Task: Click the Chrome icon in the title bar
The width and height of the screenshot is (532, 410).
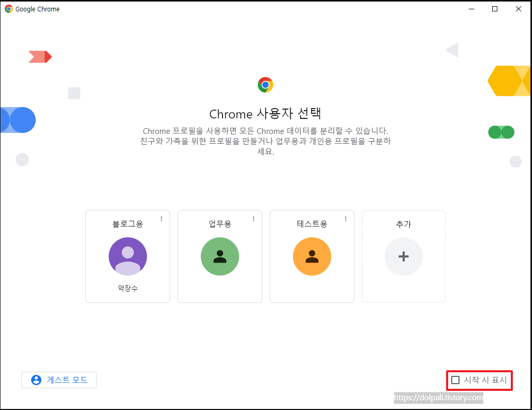Action: (x=8, y=9)
